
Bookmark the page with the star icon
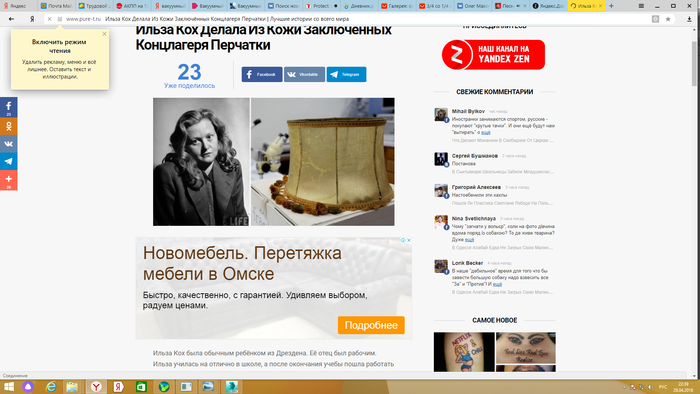pos(668,19)
